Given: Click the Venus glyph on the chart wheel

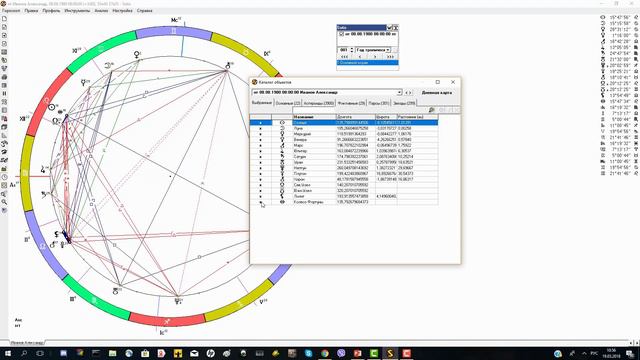Looking at the screenshot, I should 137,54.
